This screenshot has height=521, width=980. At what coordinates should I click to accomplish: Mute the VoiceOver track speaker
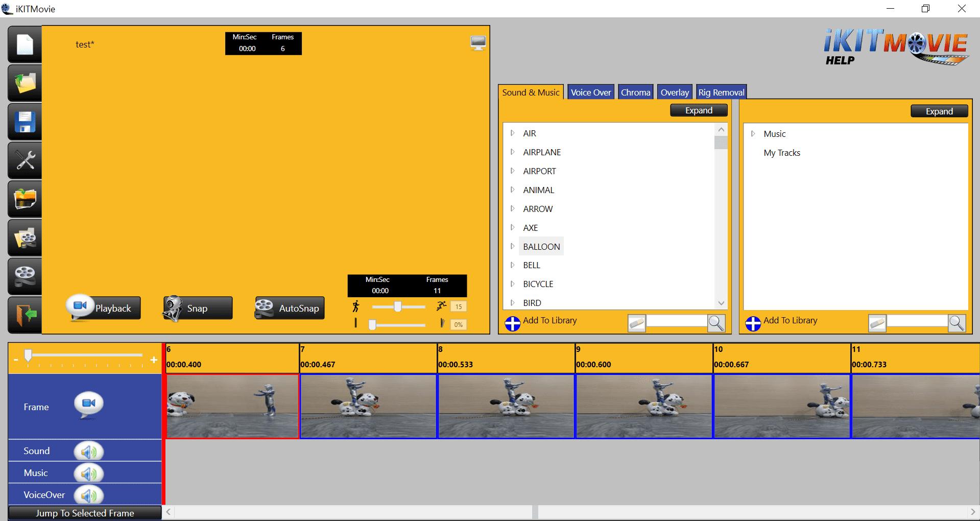pos(89,495)
